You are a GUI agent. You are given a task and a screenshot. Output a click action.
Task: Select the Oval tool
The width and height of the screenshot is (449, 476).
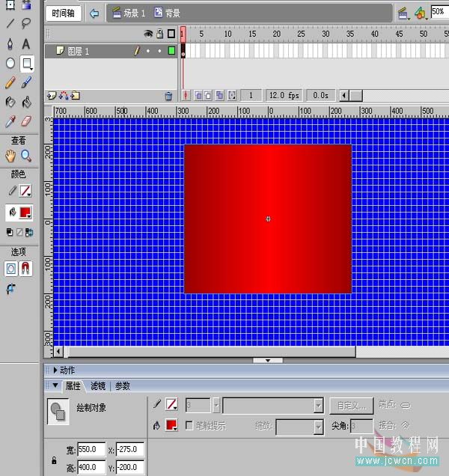pyautogui.click(x=10, y=64)
